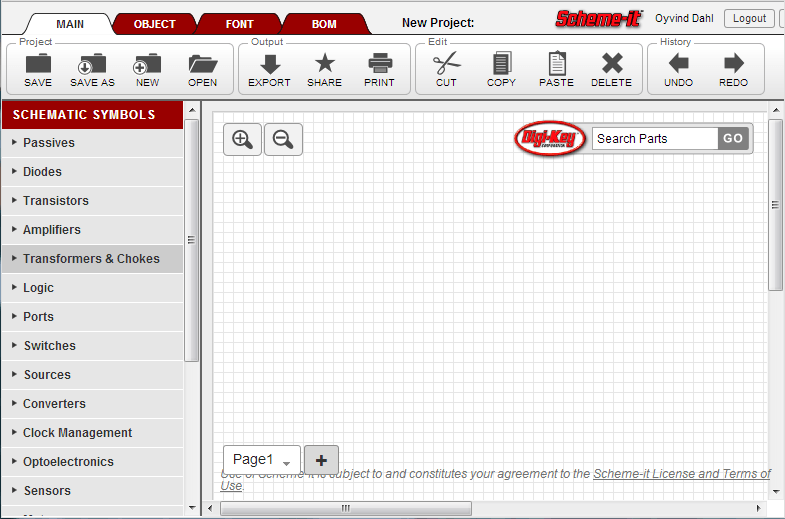Click the Search Parts input field
The height and width of the screenshot is (519, 785).
click(654, 139)
